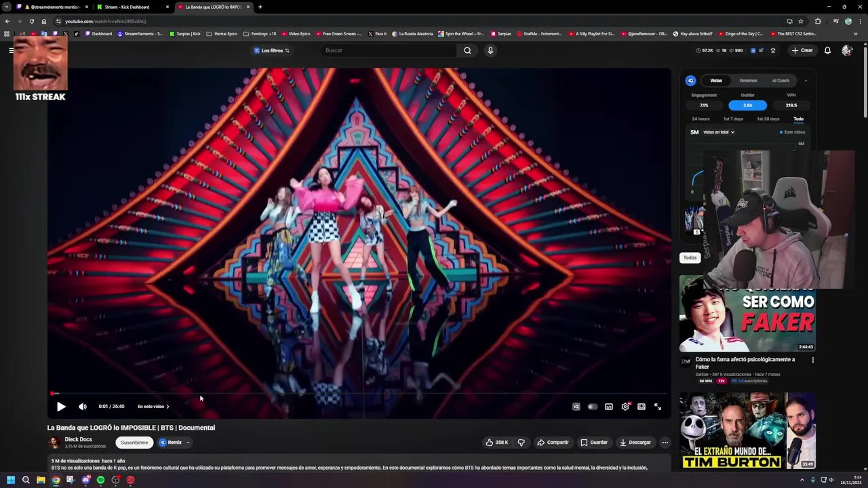Open the YouTube hamburger guide menu
The image size is (868, 488).
[x=11, y=50]
